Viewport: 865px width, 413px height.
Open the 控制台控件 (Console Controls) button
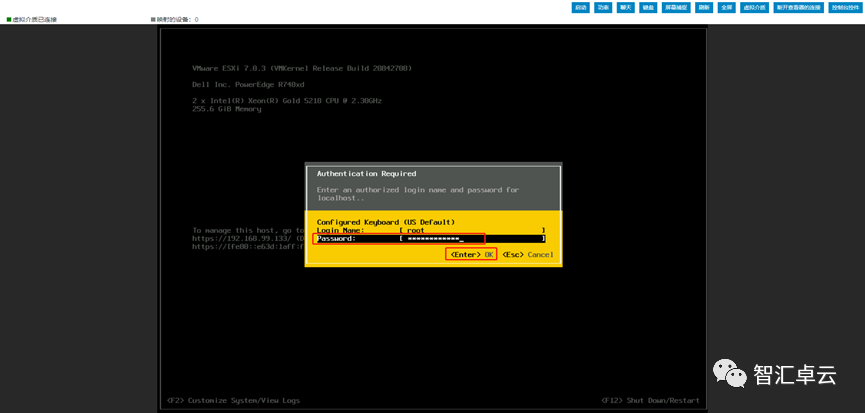click(x=845, y=8)
